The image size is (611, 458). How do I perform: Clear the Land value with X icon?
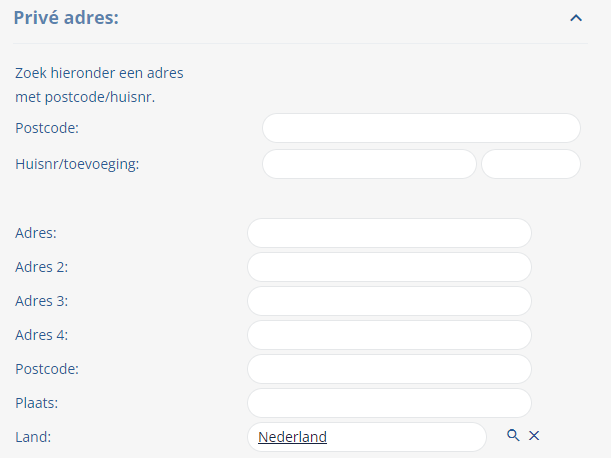[534, 435]
